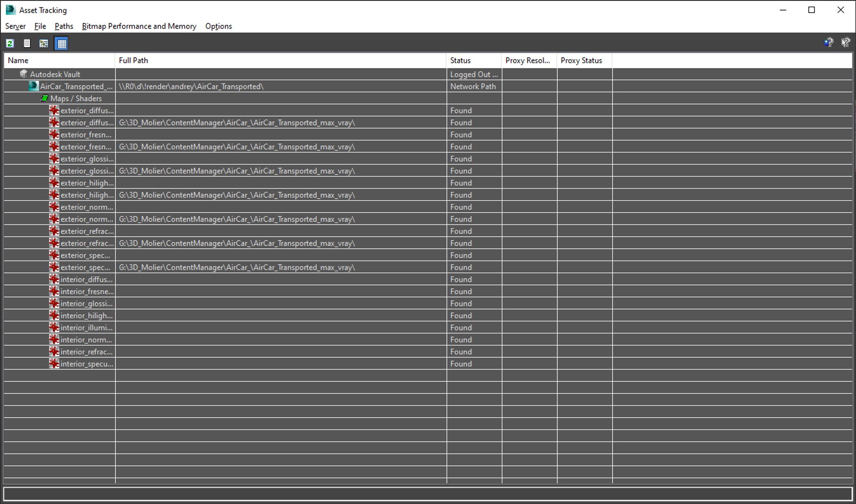Click the empty status field at window bottom

click(x=428, y=494)
